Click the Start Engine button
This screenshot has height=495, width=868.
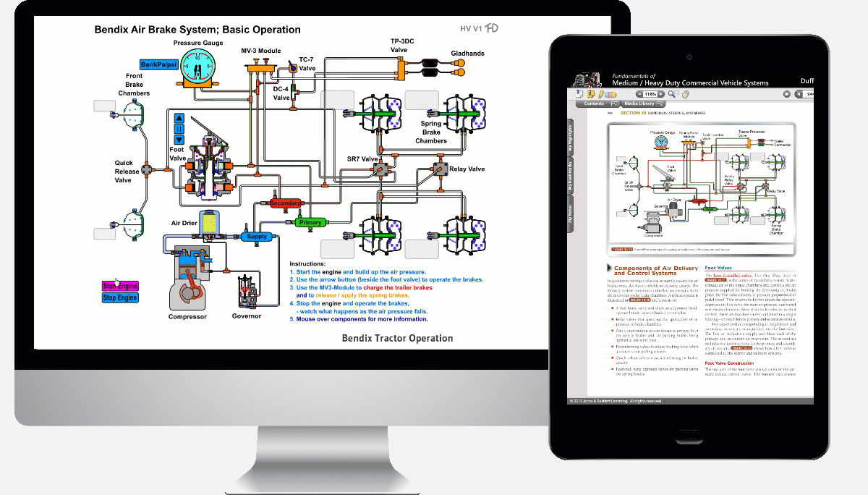(120, 287)
